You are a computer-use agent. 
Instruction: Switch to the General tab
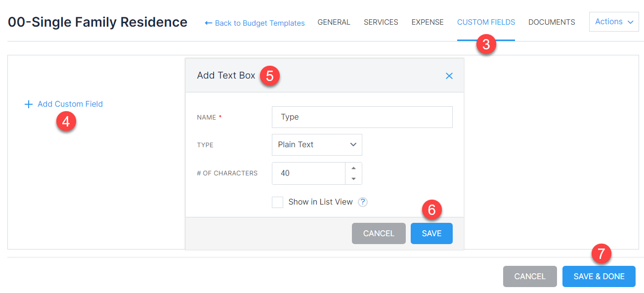click(334, 22)
